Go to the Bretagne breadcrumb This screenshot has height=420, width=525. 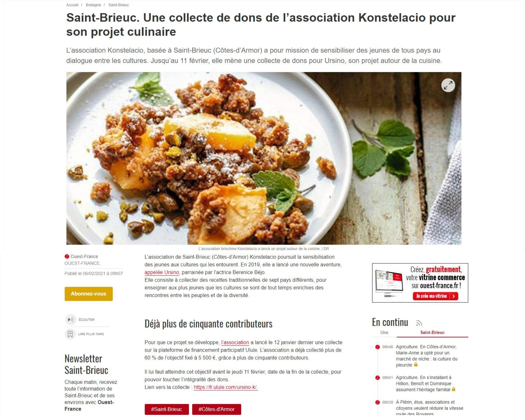pos(93,5)
